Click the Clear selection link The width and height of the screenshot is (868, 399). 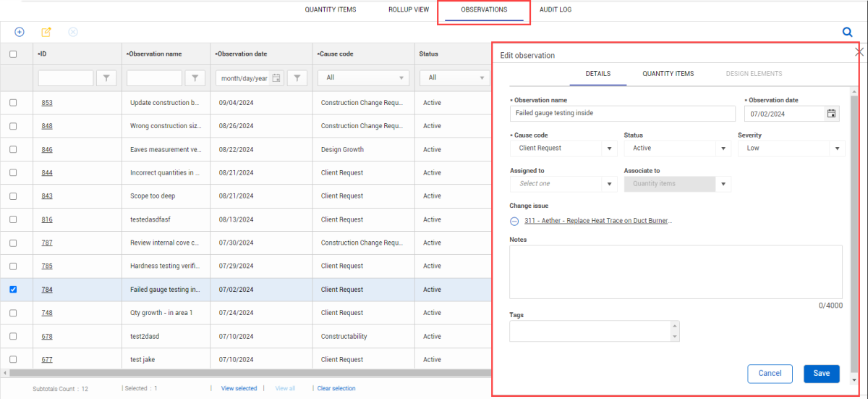[336, 389]
